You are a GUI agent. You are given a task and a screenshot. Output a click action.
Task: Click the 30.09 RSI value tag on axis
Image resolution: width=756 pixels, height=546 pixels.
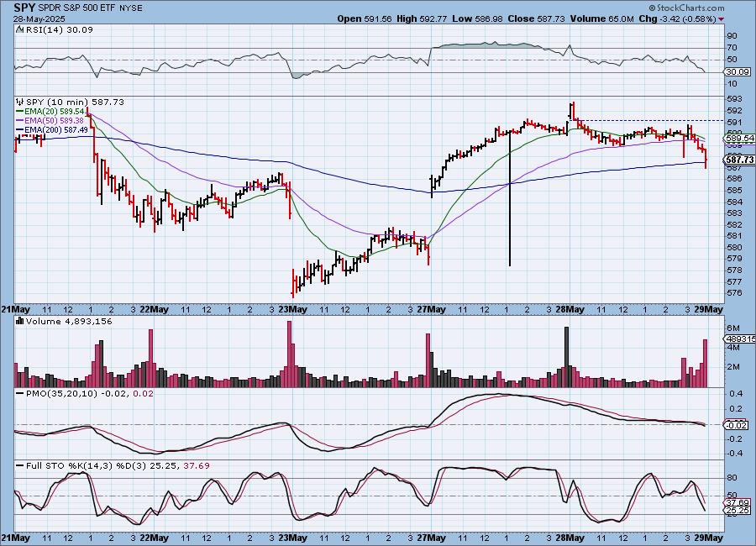point(738,72)
